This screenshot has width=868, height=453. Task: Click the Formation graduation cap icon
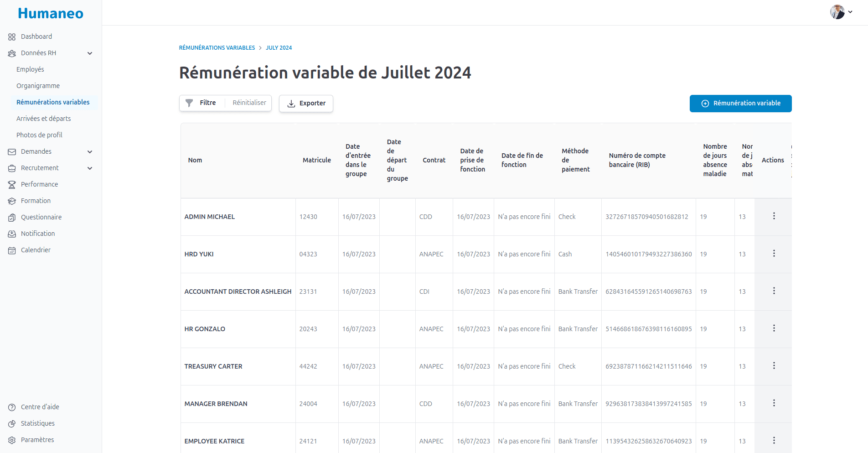click(12, 201)
